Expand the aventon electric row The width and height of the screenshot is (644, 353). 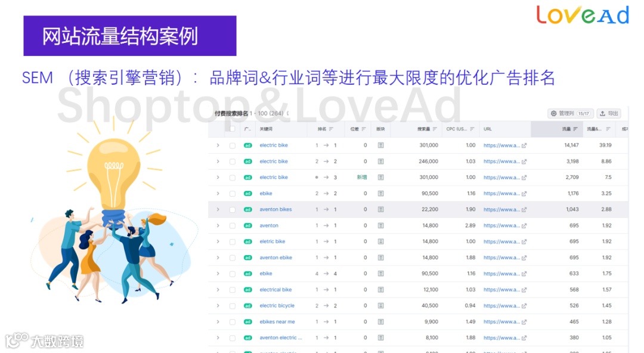click(x=218, y=338)
